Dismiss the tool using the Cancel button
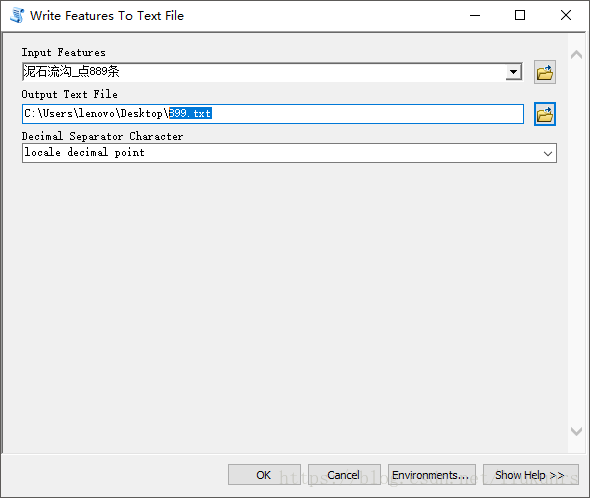The width and height of the screenshot is (590, 498). 344,475
